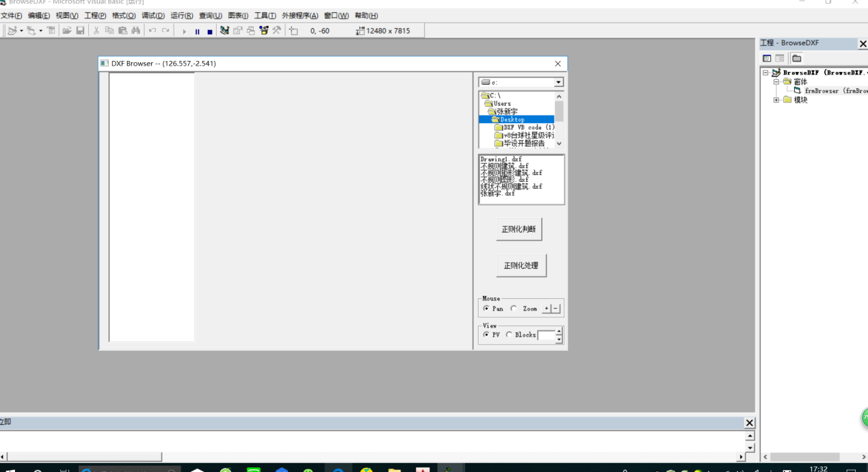Decrement the Blocks spinner down arrow

[559, 339]
